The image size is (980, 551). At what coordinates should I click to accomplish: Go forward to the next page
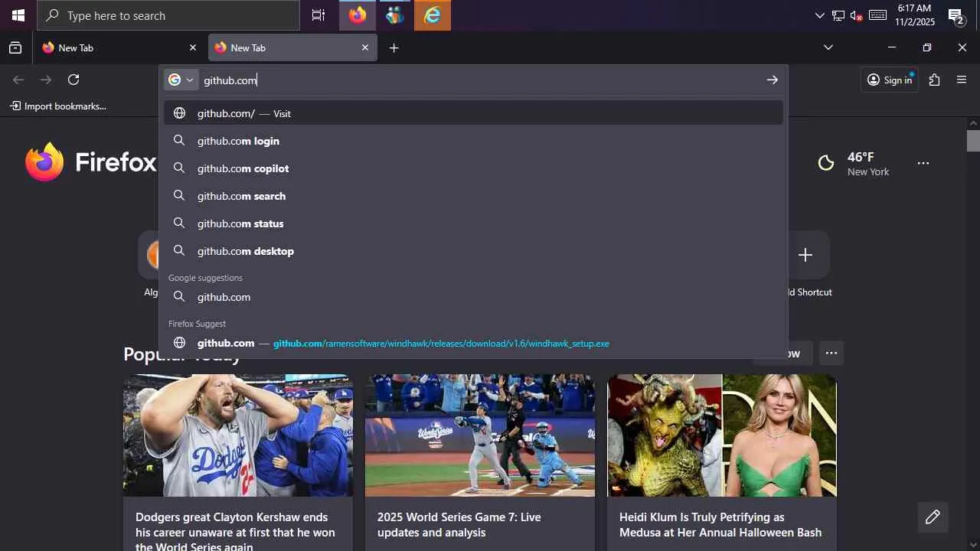coord(46,80)
